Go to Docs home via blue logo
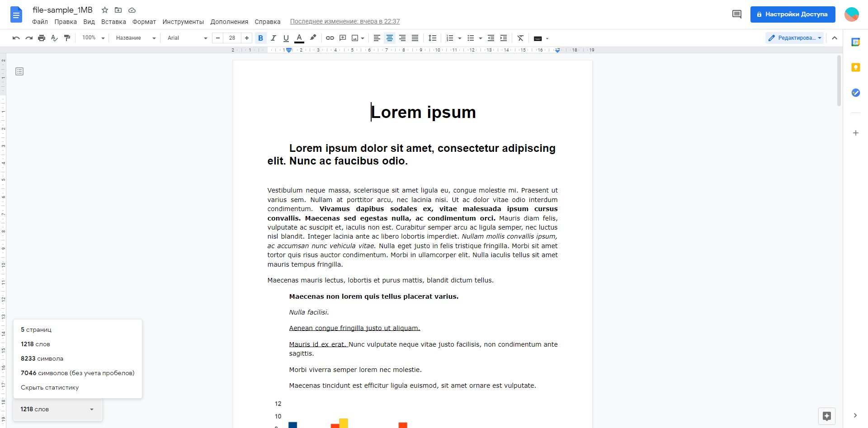Screen dimensions: 868x428 pyautogui.click(x=16, y=15)
